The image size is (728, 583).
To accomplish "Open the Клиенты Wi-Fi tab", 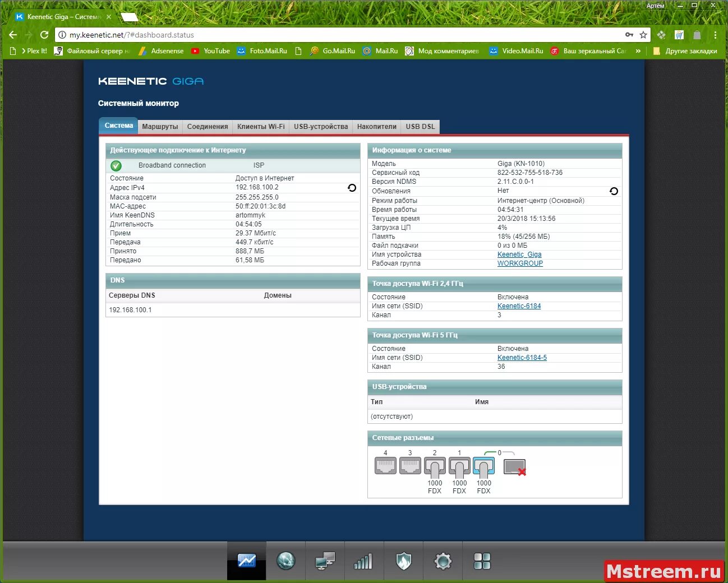I will coord(261,127).
